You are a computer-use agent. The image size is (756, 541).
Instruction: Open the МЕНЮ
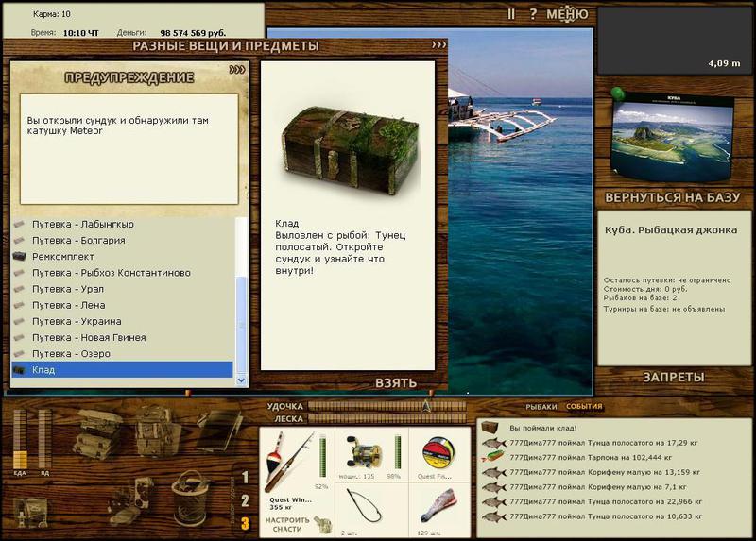click(x=567, y=14)
